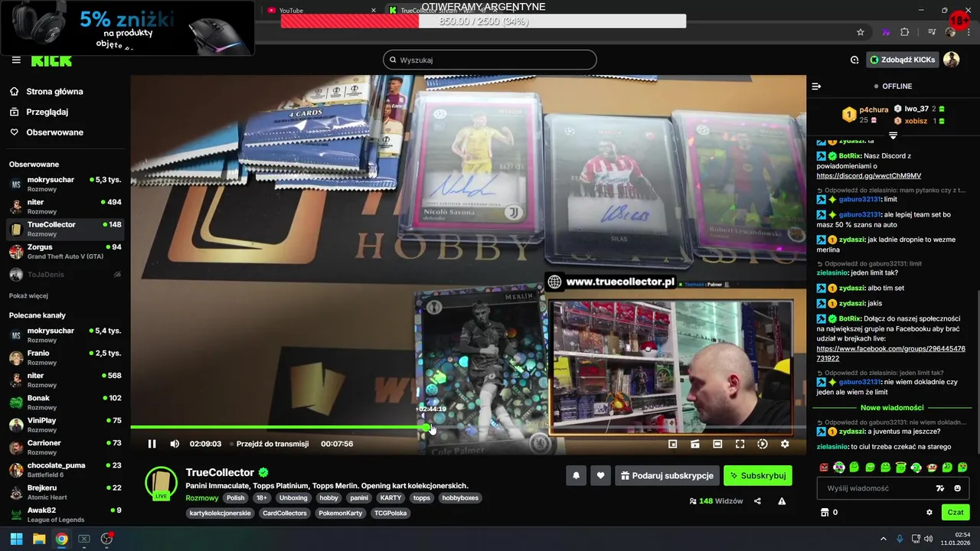This screenshot has width=980, height=551.
Task: Open 7TV emote picker in chat input
Action: [940, 488]
